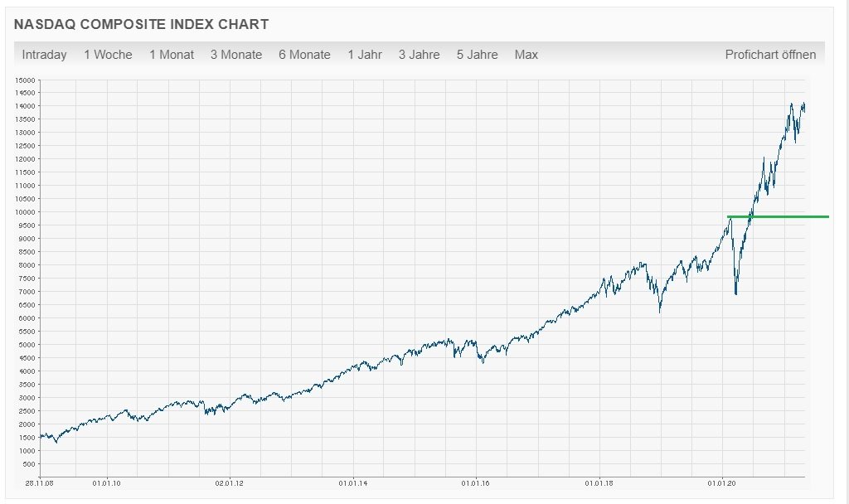Select 3 Monate time range

coord(236,55)
